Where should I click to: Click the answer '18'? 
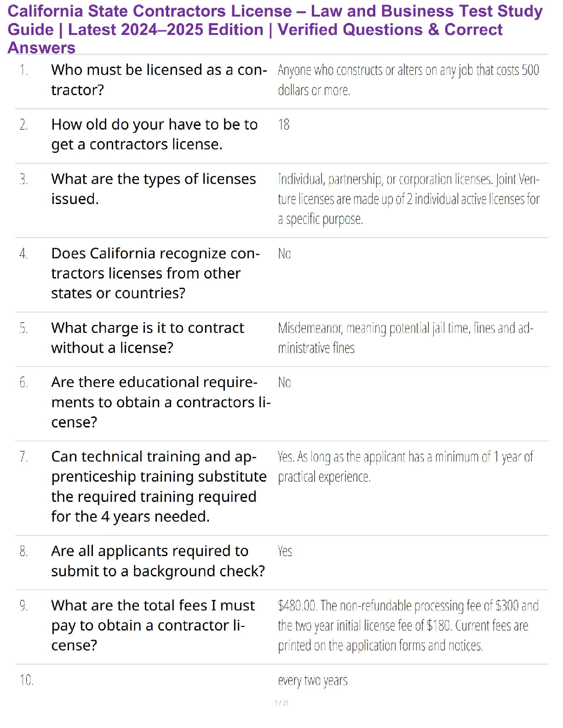[x=284, y=125]
